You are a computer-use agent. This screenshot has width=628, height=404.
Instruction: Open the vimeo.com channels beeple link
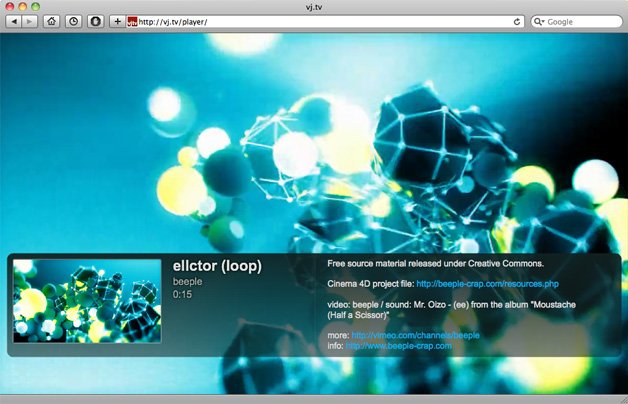pos(415,335)
